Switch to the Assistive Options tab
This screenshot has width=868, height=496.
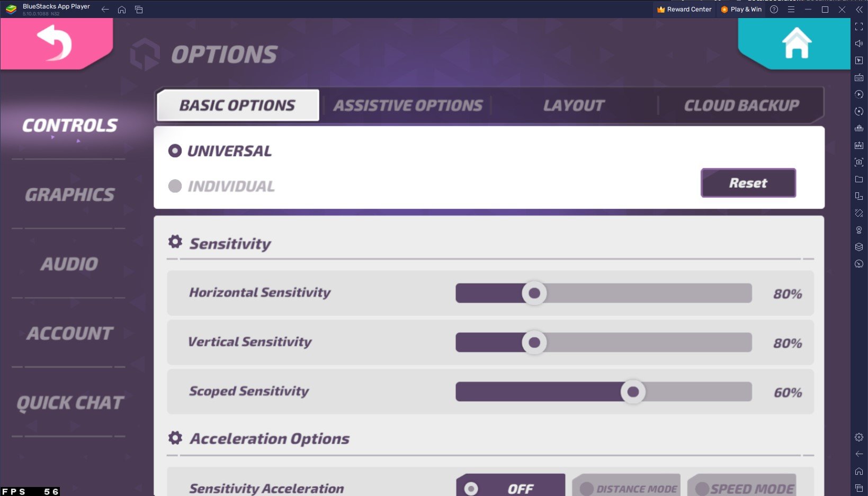(x=408, y=105)
